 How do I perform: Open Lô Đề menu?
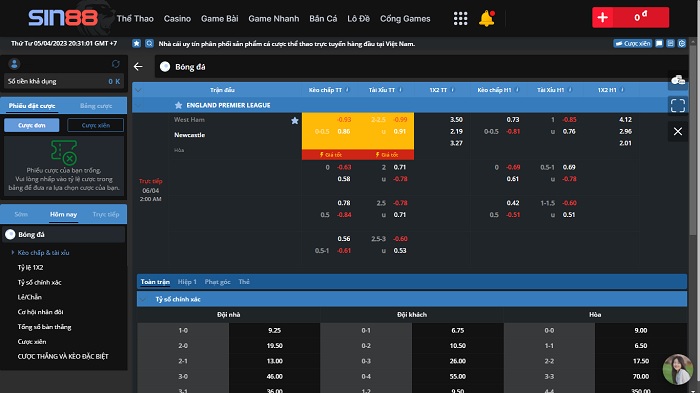point(358,18)
